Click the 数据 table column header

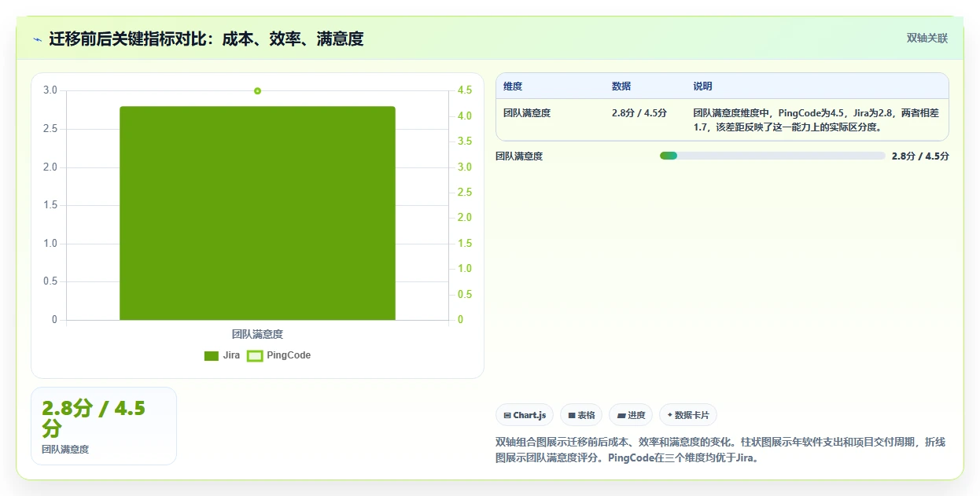point(621,86)
